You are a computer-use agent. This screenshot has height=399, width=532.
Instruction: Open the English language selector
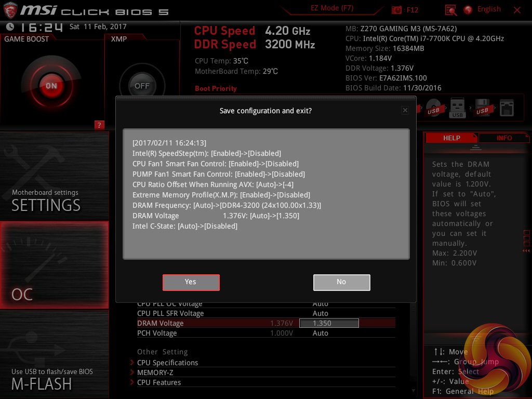click(489, 9)
